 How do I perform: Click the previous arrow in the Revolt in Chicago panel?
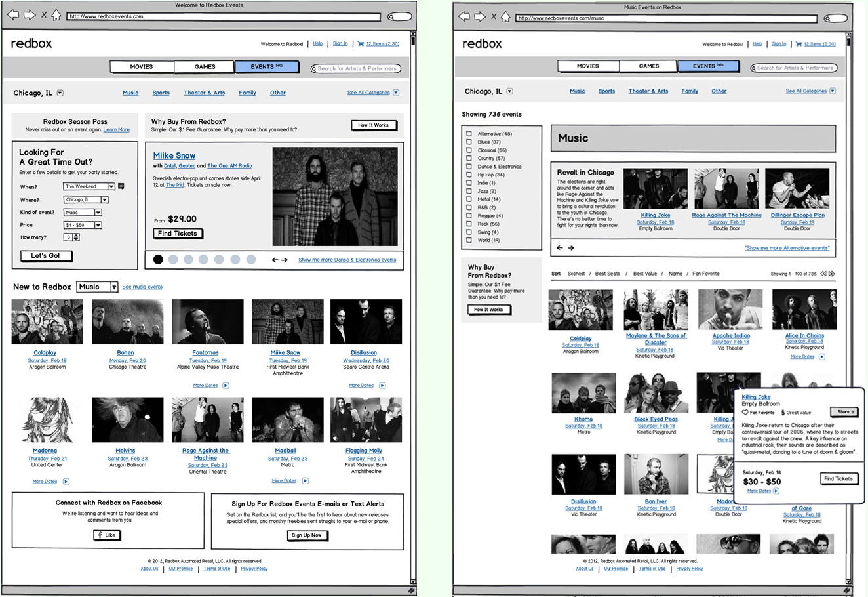pos(559,248)
